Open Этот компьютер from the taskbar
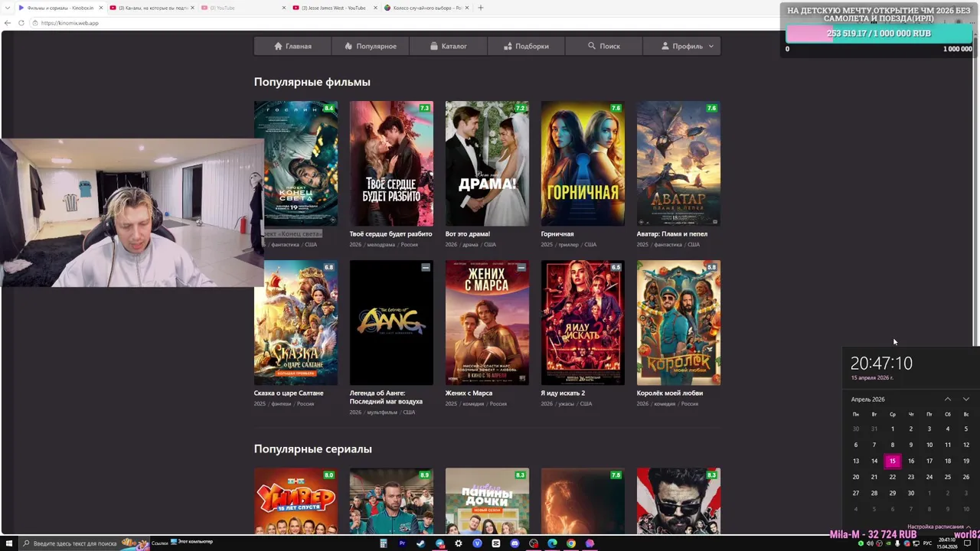This screenshot has width=980, height=551. 191,543
